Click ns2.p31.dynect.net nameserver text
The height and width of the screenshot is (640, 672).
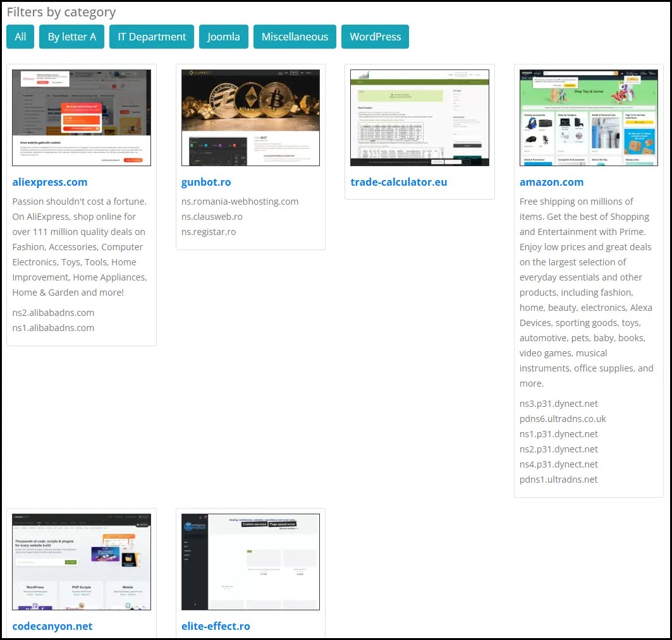[x=558, y=449]
